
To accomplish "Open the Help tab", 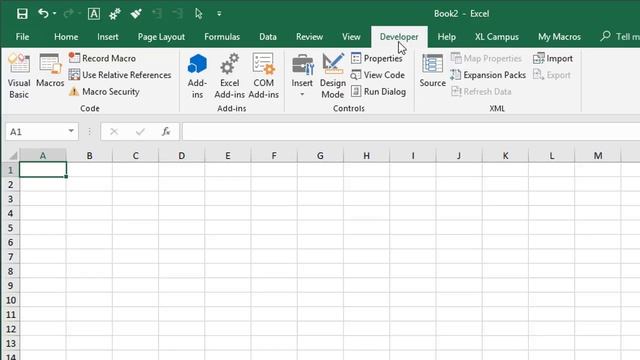I will pyautogui.click(x=447, y=37).
